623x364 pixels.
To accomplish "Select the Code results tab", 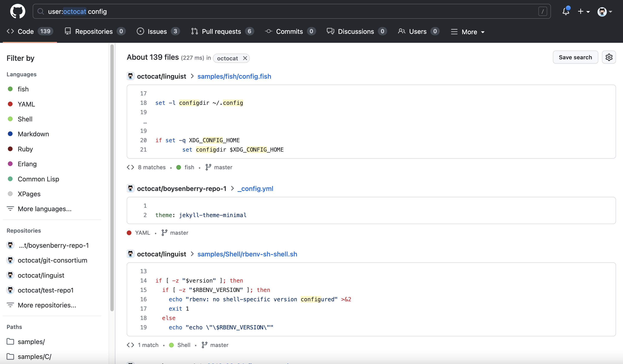I will coord(30,31).
